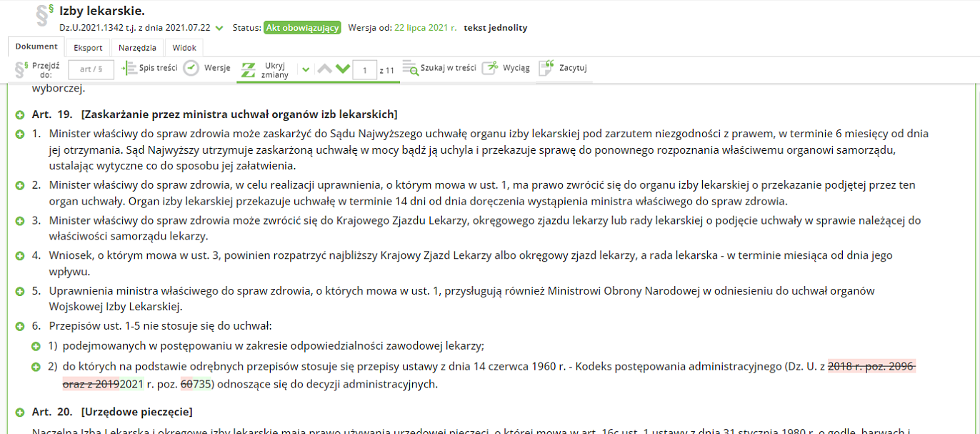Expand the Dz.U.2021.1342 version dropdown arrow
Screen dimensions: 980x434
point(219,29)
